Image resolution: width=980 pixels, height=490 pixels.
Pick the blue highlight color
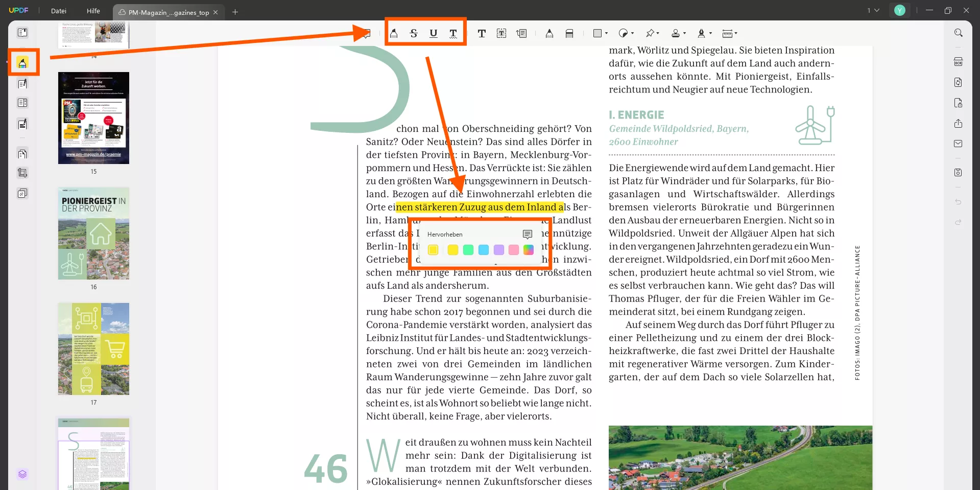(484, 250)
